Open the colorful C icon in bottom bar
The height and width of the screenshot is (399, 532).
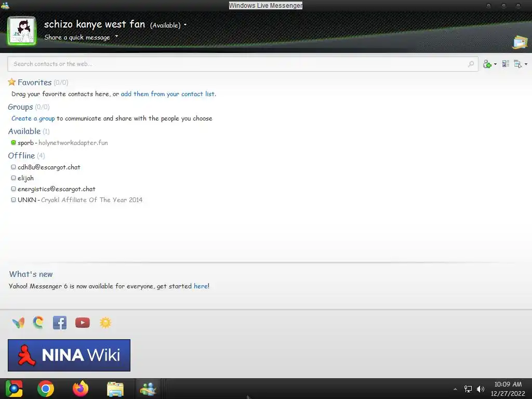(x=38, y=322)
